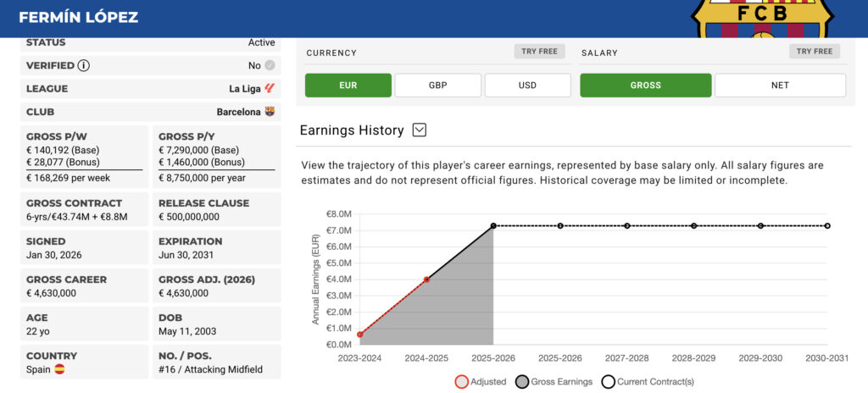Select GROSS salary view
This screenshot has width=868, height=393.
coord(645,86)
